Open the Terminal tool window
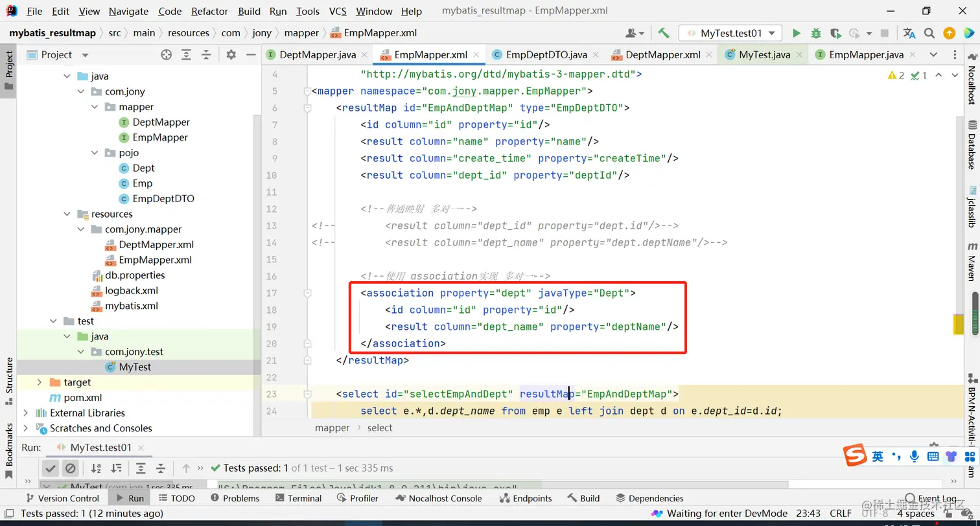The height and width of the screenshot is (526, 980). [x=298, y=498]
